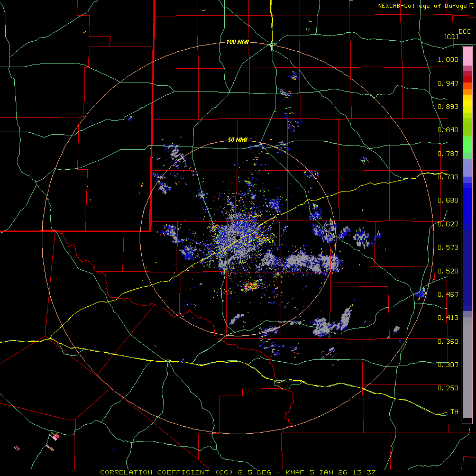Click the 0.840 scale value
The height and width of the screenshot is (476, 476).
point(448,130)
